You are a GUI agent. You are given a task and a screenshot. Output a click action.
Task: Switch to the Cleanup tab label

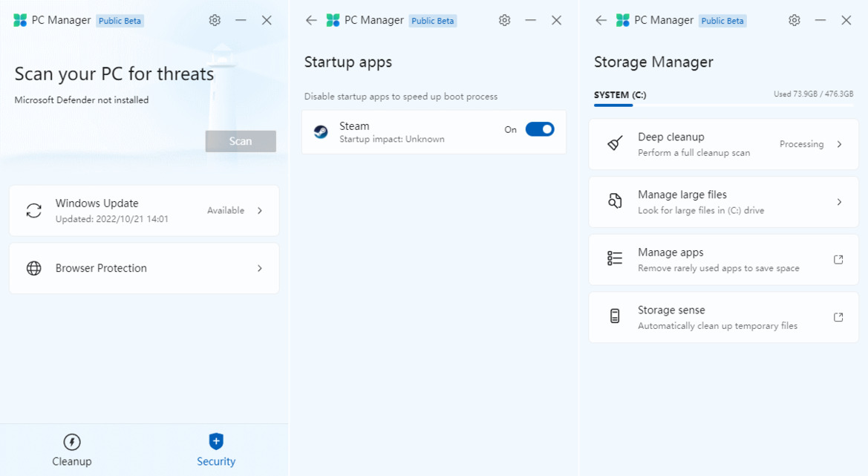pos(72,462)
